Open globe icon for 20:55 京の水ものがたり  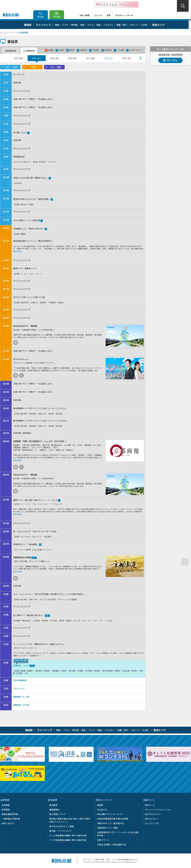[x=15, y=491]
